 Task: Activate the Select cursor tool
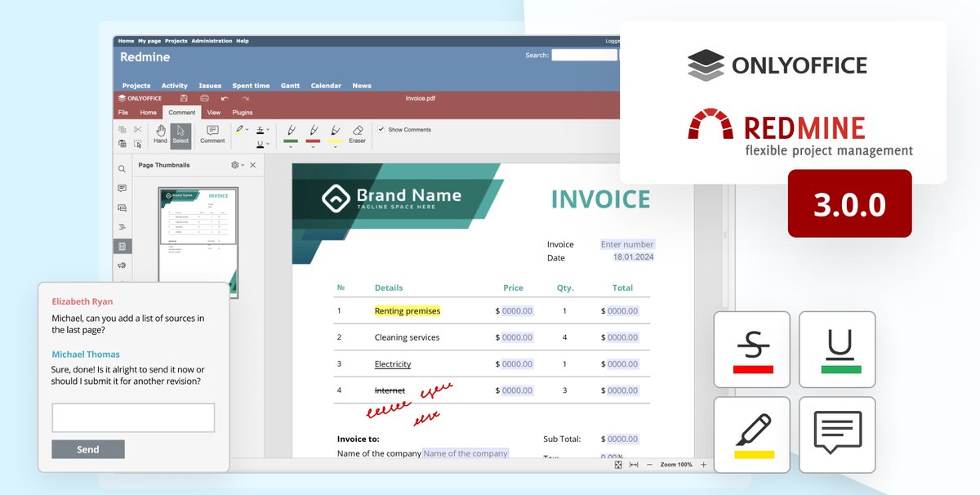pos(180,135)
